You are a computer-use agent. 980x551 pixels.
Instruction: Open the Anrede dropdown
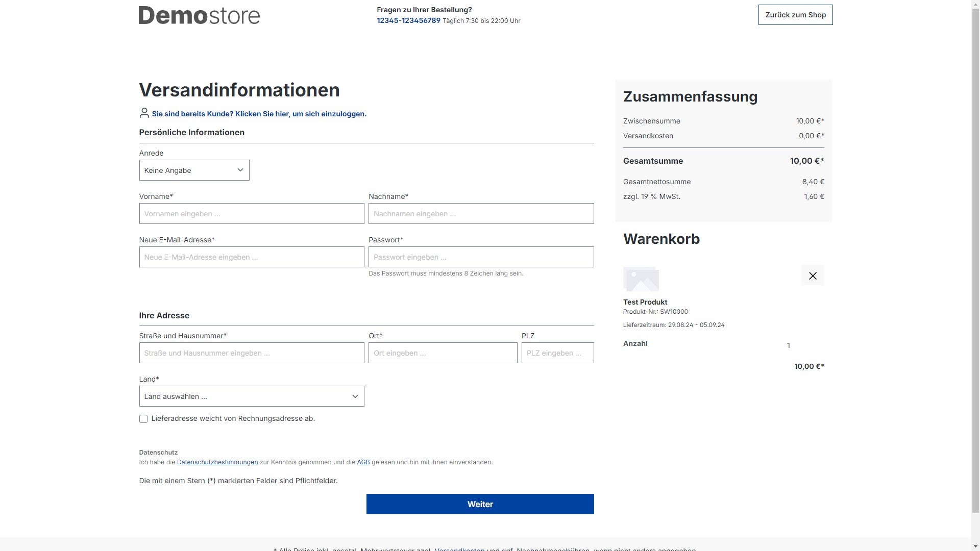tap(194, 170)
